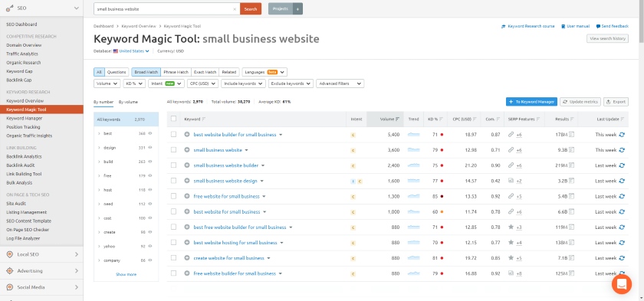Sort by the KD % column icon
Image resolution: width=644 pixels, height=301 pixels.
click(x=441, y=119)
